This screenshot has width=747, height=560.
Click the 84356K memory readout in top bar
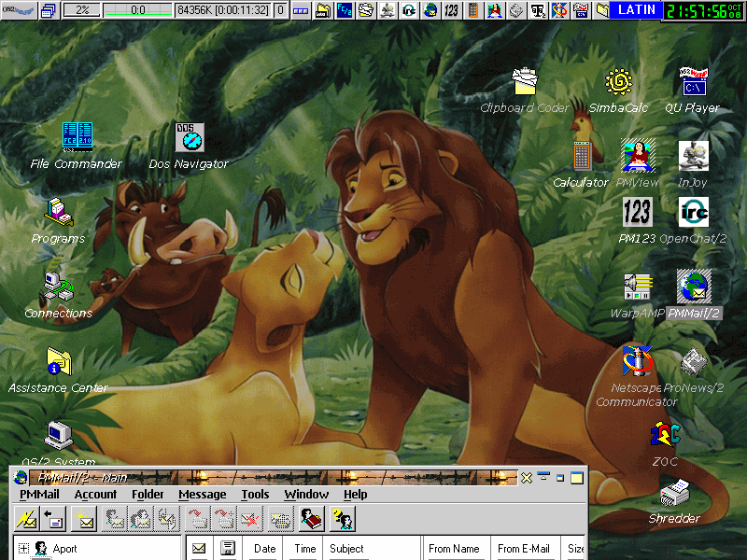pyautogui.click(x=223, y=10)
